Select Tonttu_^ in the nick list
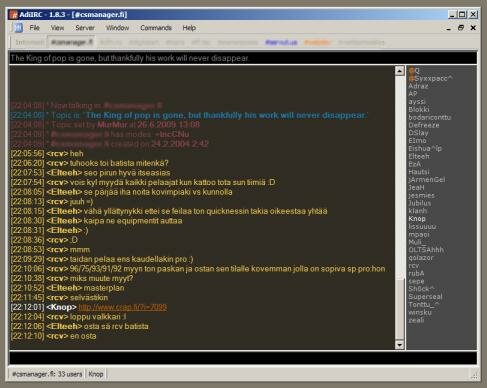This screenshot has height=388, width=487. pos(424,305)
